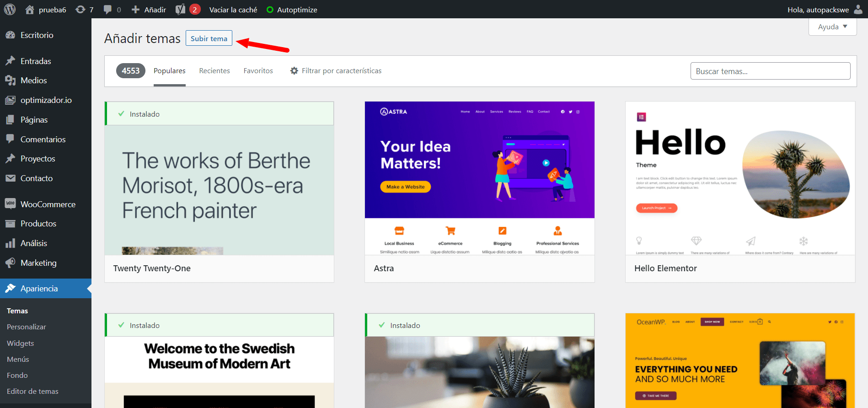Switch to the Favoritos tab
The height and width of the screenshot is (408, 868).
click(258, 71)
